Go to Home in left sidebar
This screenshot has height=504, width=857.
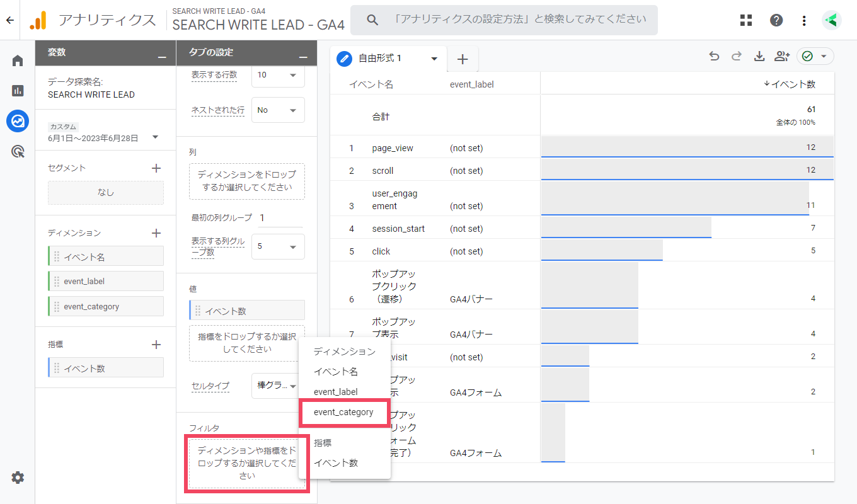18,60
